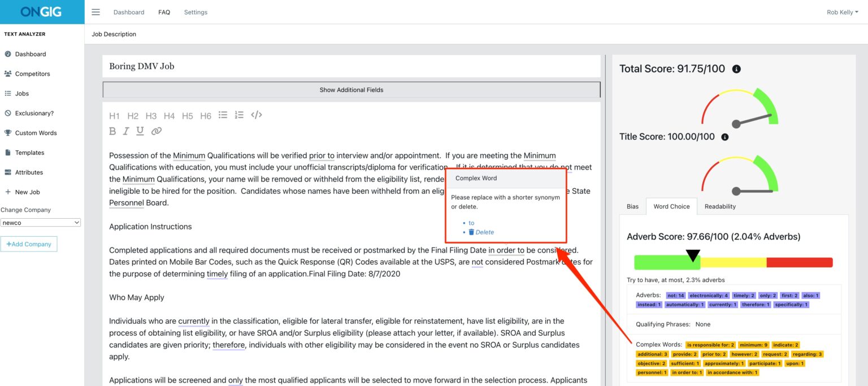The height and width of the screenshot is (386, 868).
Task: Switch to the Bias tab
Action: 632,206
